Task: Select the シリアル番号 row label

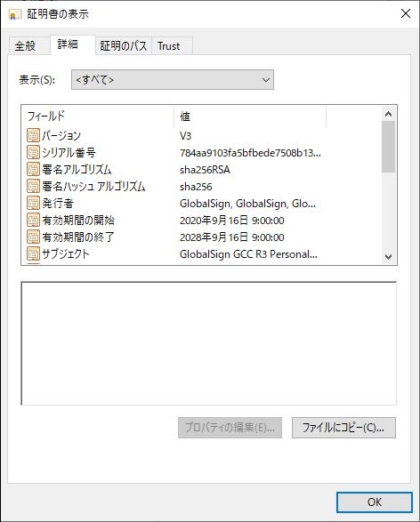Action: pyautogui.click(x=69, y=152)
